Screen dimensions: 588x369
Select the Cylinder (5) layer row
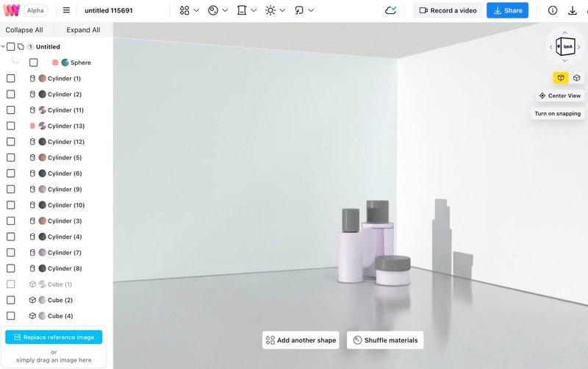click(57, 157)
